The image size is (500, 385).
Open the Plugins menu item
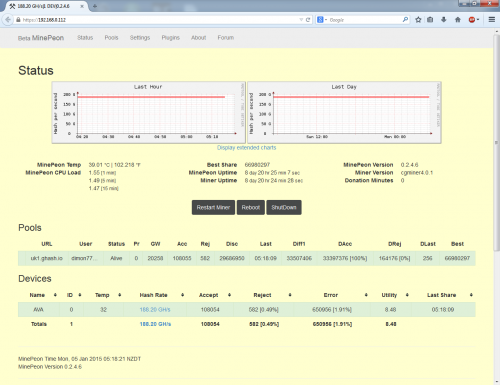[x=171, y=38]
